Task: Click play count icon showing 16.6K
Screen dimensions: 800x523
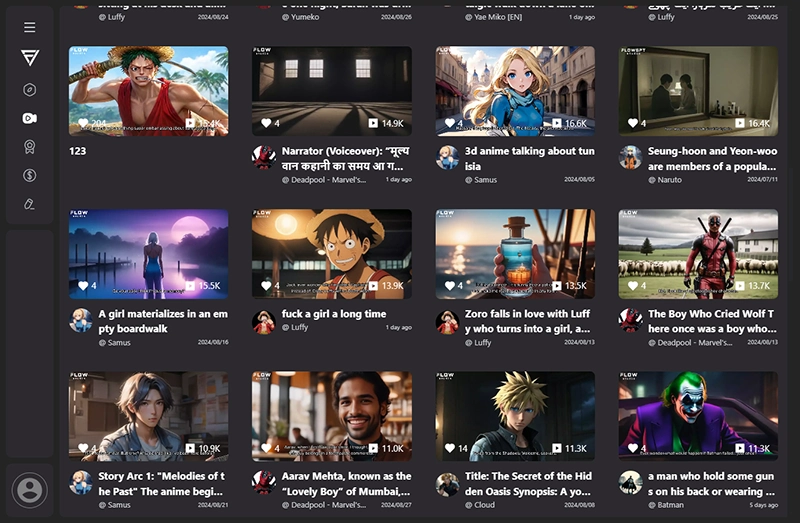Action: tap(557, 123)
